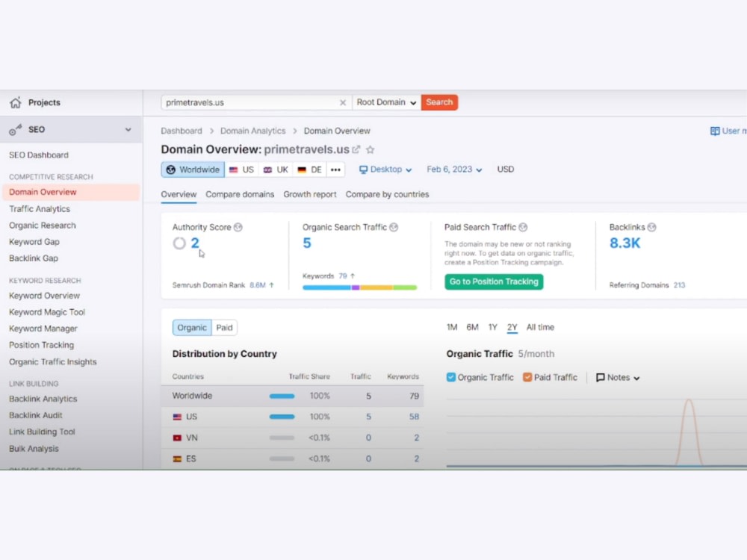Switch distribution to Paid
The image size is (747, 560).
(x=224, y=328)
